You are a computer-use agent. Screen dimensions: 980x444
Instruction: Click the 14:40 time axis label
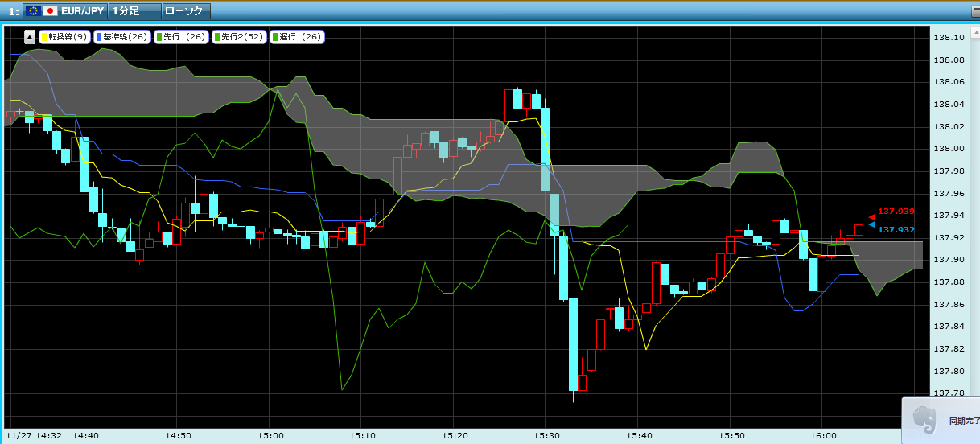coord(85,435)
